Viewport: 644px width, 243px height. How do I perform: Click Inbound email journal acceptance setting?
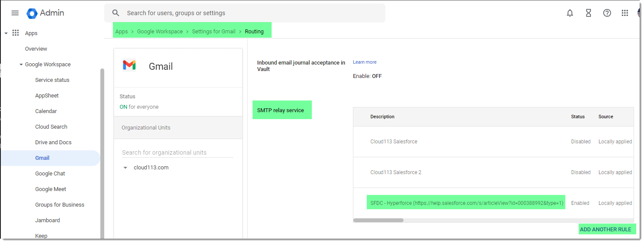[301, 66]
